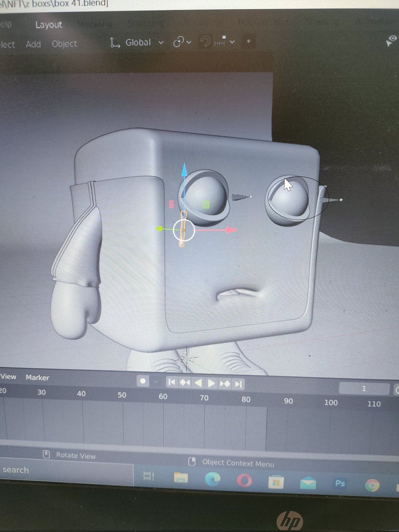Click frame 90 on the timeline ruler
This screenshot has height=532, width=399.
(288, 401)
